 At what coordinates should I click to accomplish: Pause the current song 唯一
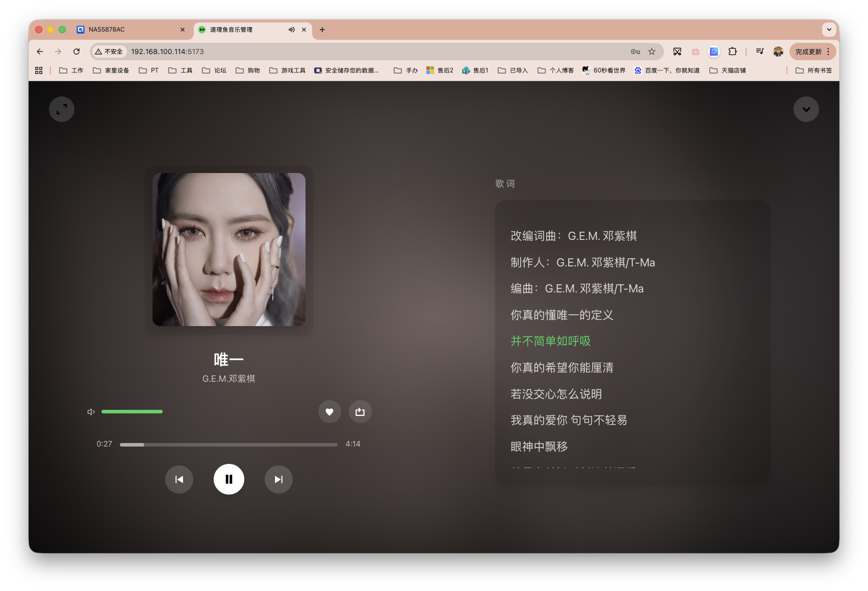click(x=228, y=479)
